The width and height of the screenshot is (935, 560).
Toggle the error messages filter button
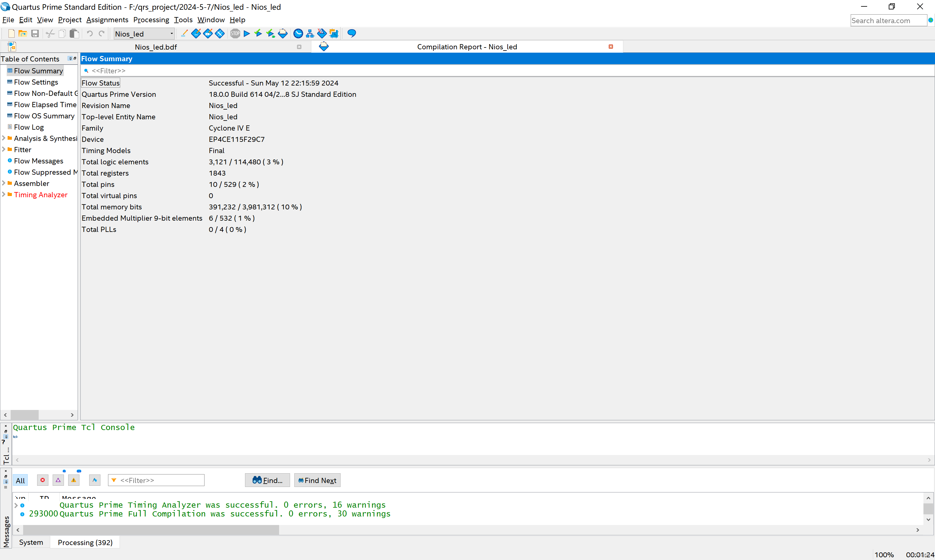click(43, 480)
